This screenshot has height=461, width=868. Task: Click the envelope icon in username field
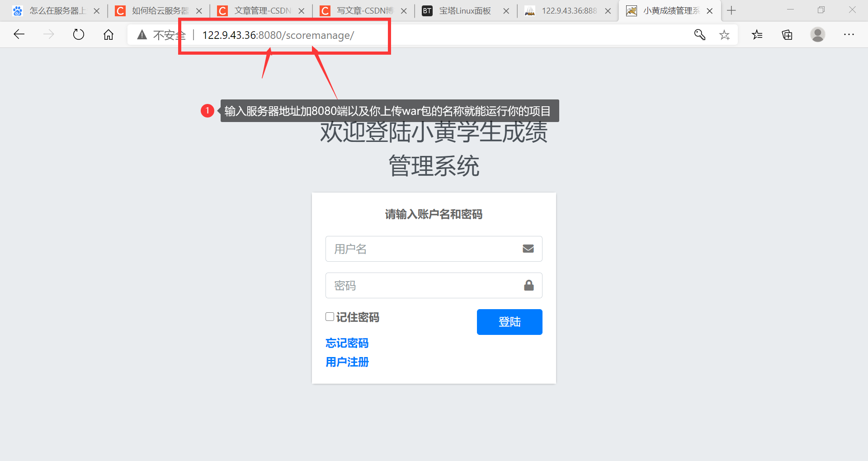528,249
